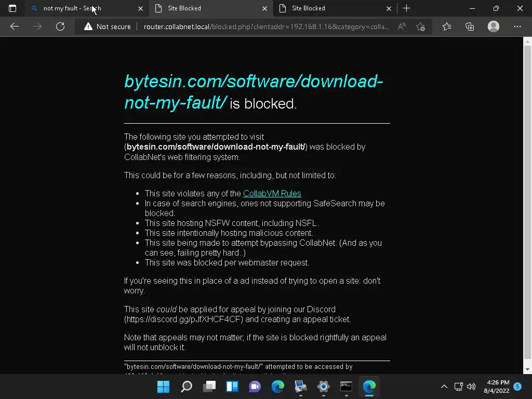Open Settings and more menu
This screenshot has height=399, width=532.
coord(517,26)
